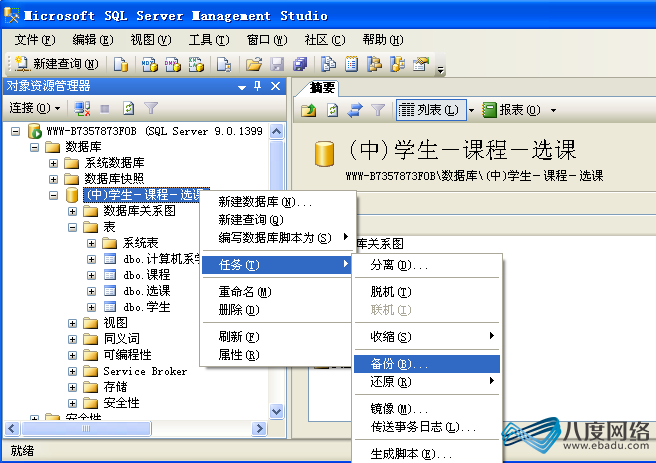Screen dimensions: 656x463
Task: Expand the 数据库快照 folder
Action: [x=54, y=179]
